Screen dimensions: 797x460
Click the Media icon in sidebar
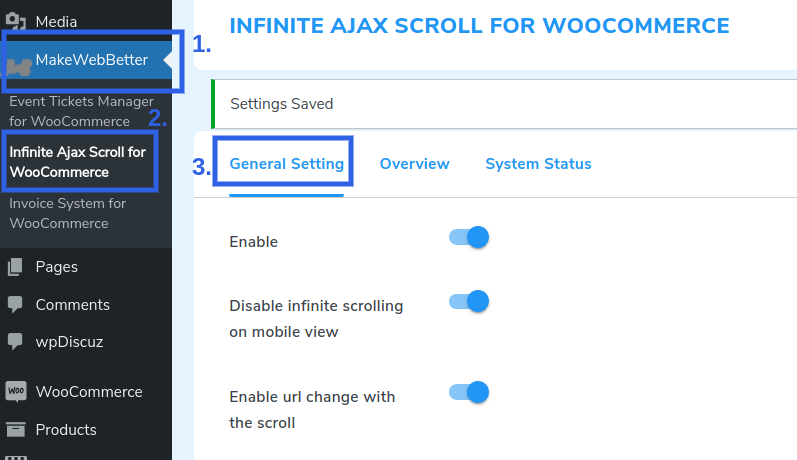click(x=15, y=21)
